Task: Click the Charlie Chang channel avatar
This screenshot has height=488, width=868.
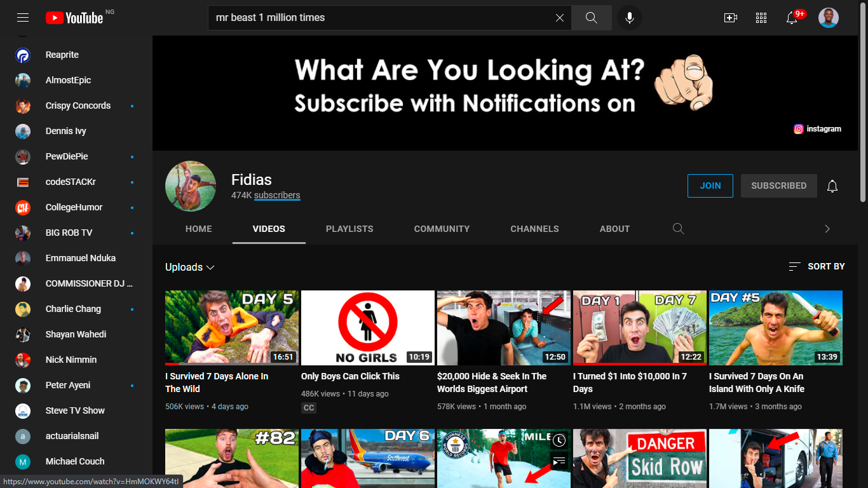Action: (x=23, y=309)
